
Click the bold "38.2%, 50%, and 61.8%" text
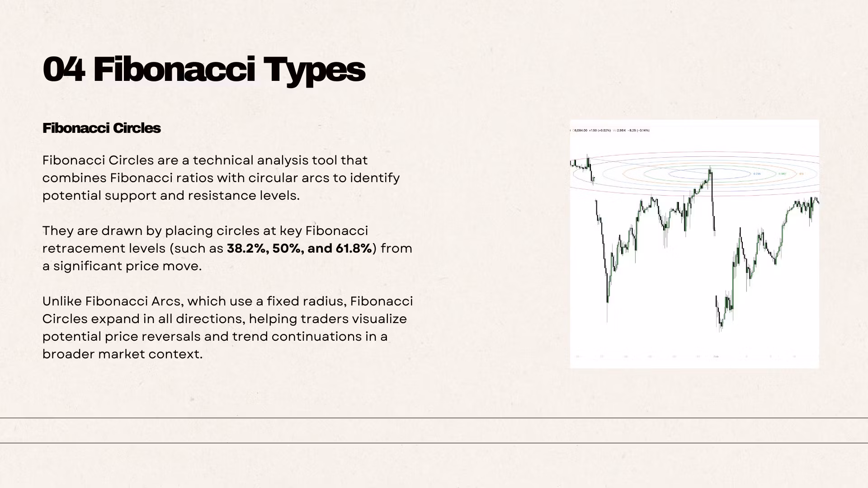pos(299,249)
